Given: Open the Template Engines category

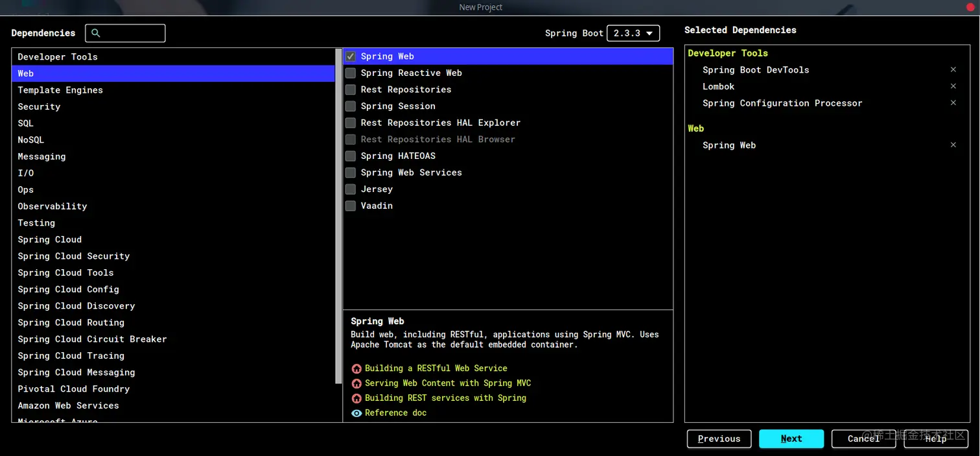Looking at the screenshot, I should 174,90.
